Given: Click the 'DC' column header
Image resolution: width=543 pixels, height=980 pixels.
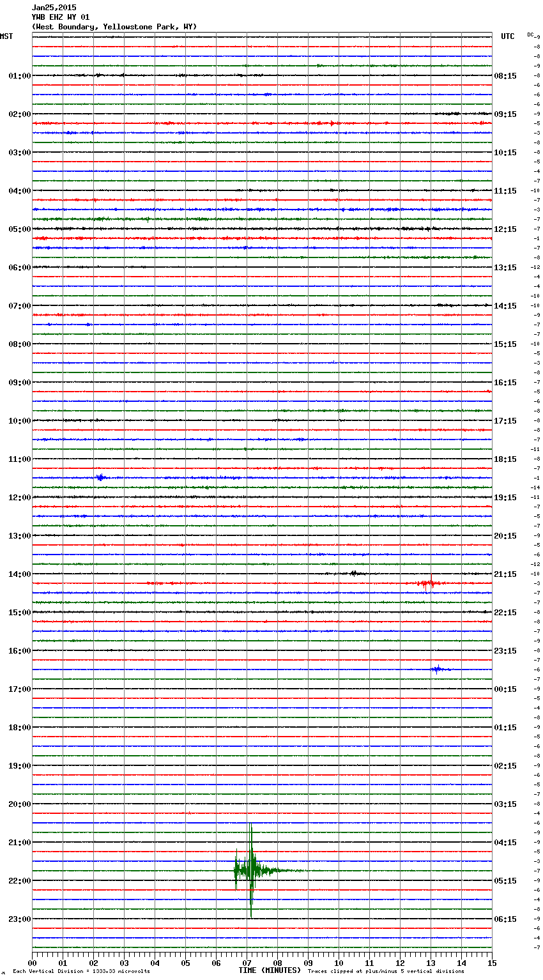Looking at the screenshot, I should pos(530,34).
